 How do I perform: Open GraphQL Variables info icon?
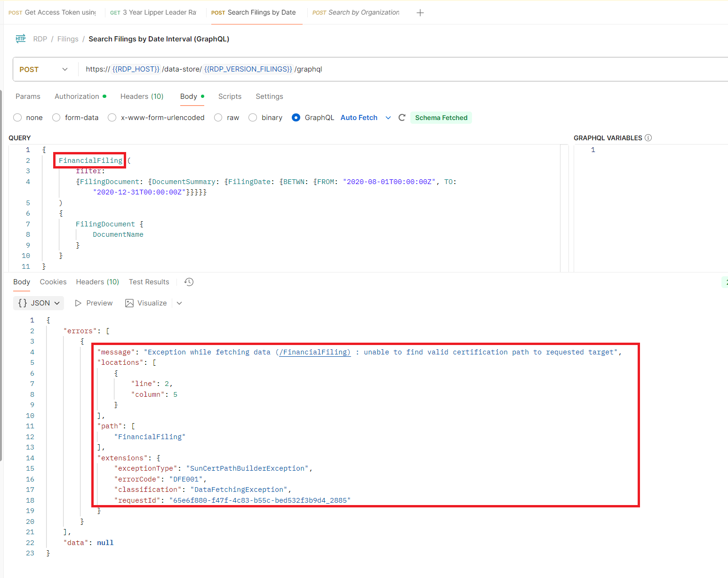pyautogui.click(x=648, y=138)
